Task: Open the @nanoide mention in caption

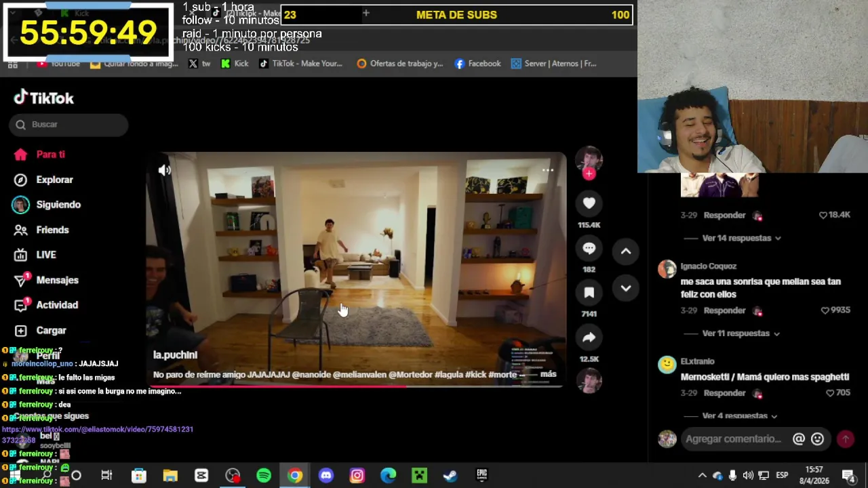Action: tap(311, 374)
